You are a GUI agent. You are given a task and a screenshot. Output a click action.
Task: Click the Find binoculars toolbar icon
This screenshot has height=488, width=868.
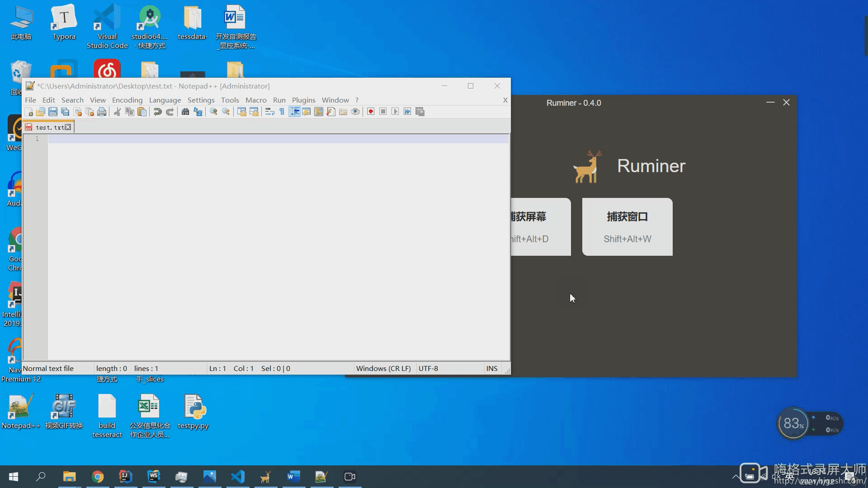click(x=185, y=112)
